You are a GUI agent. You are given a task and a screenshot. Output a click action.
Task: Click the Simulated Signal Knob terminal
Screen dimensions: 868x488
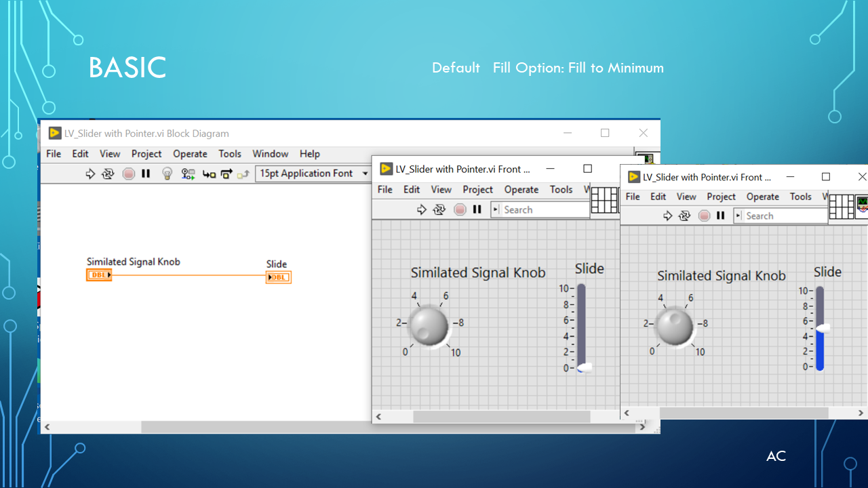click(99, 275)
